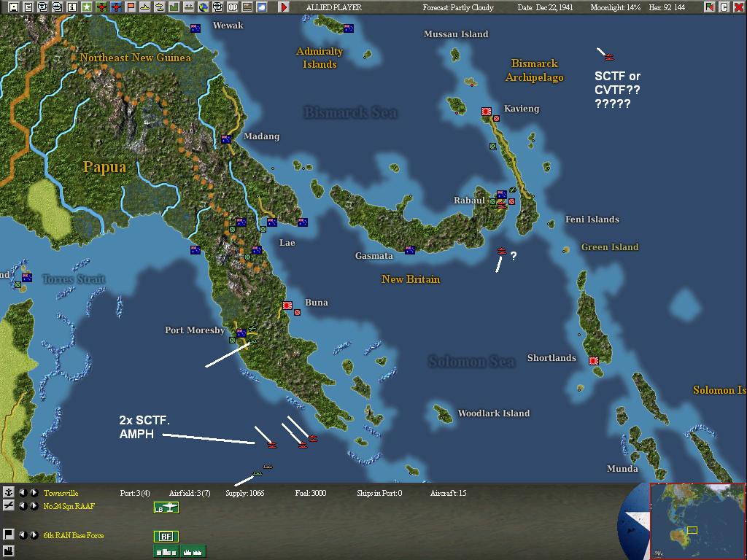Select the Australian flag in Torres Strait

pos(27,277)
